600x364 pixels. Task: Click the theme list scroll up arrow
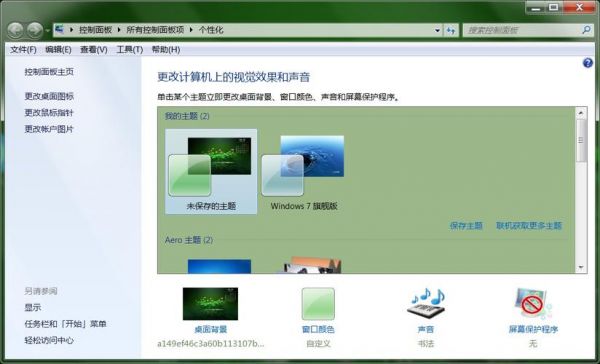581,113
